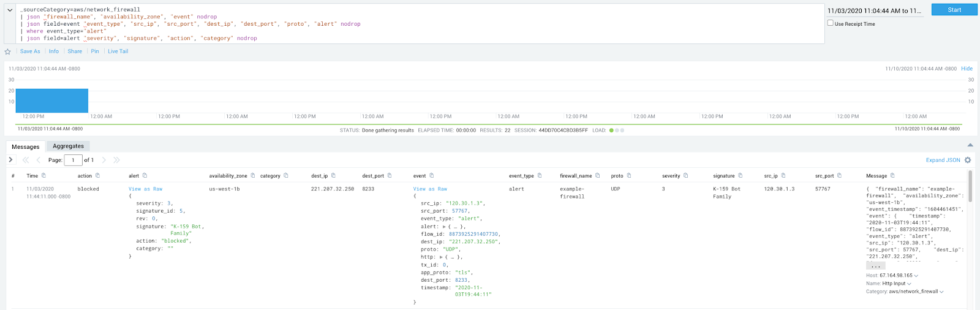980x310 pixels.
Task: Copy the event_type column
Action: point(540,176)
